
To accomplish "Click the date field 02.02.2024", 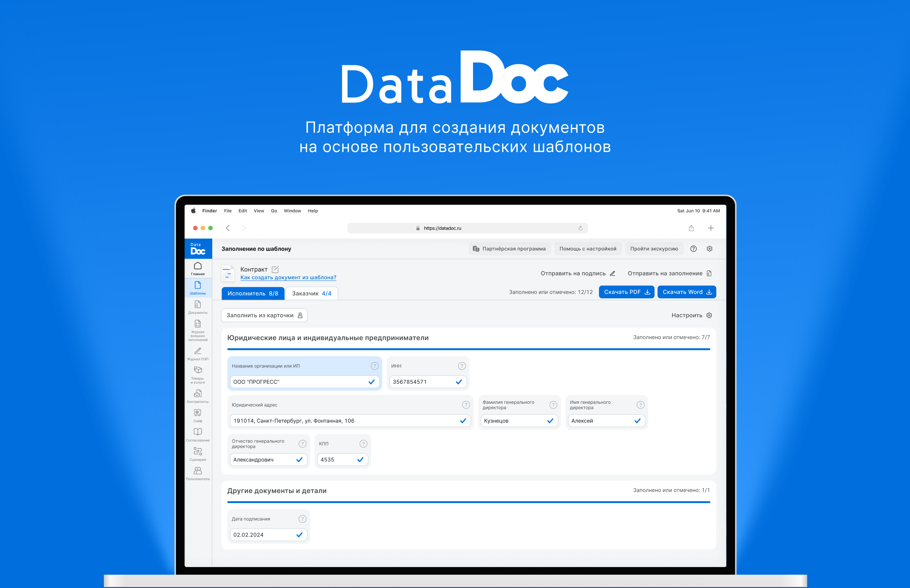I will (x=268, y=535).
